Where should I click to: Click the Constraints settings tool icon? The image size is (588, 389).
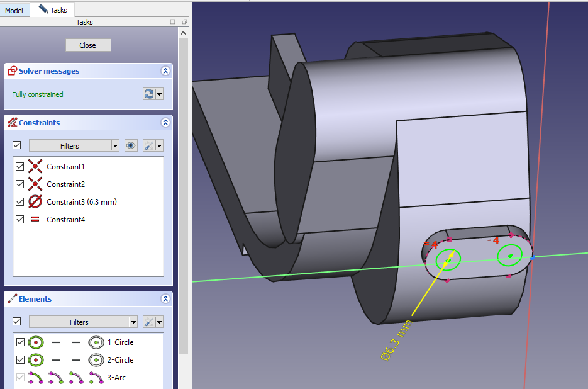tap(150, 145)
